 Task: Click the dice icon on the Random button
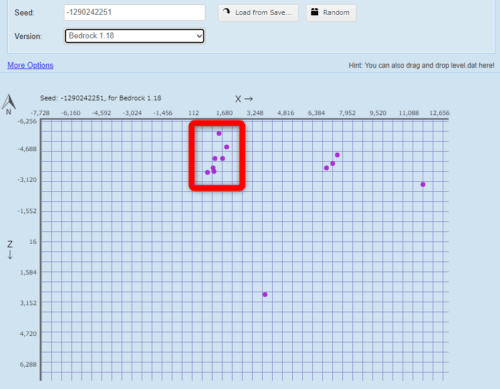(x=314, y=12)
